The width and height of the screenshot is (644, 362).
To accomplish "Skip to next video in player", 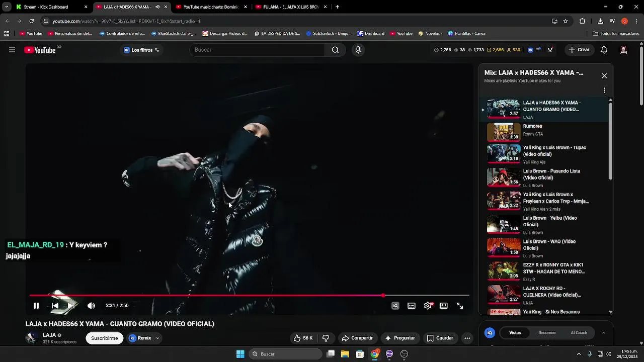I will tap(71, 306).
